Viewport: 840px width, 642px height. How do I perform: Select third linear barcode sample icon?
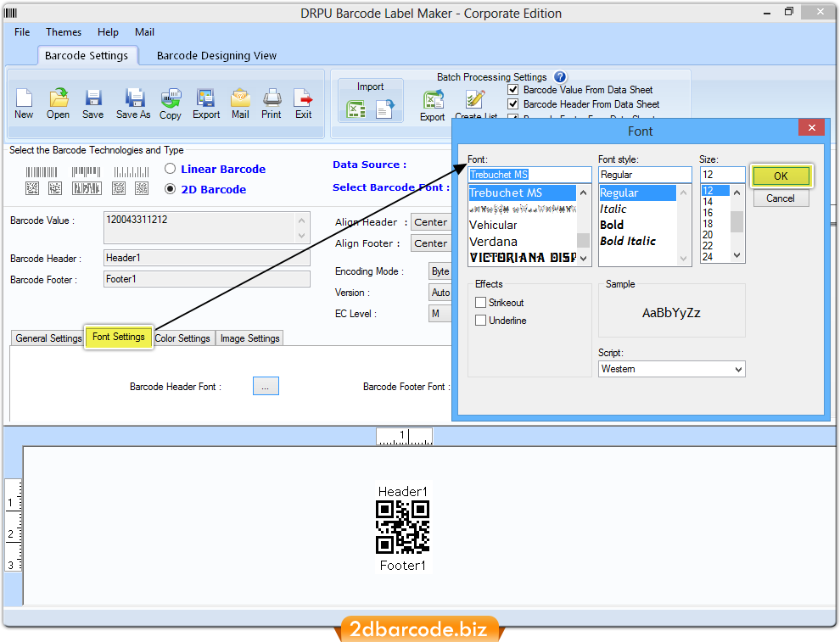pos(132,172)
